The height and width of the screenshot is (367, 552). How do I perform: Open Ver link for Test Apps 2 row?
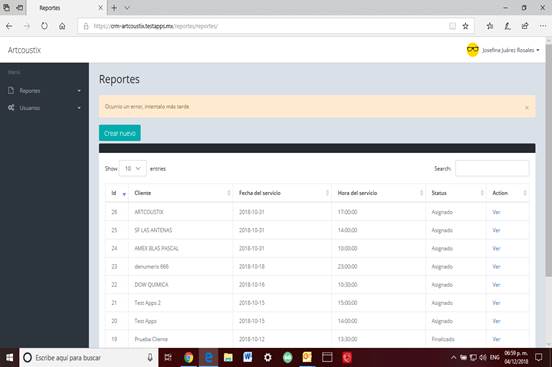coord(496,303)
